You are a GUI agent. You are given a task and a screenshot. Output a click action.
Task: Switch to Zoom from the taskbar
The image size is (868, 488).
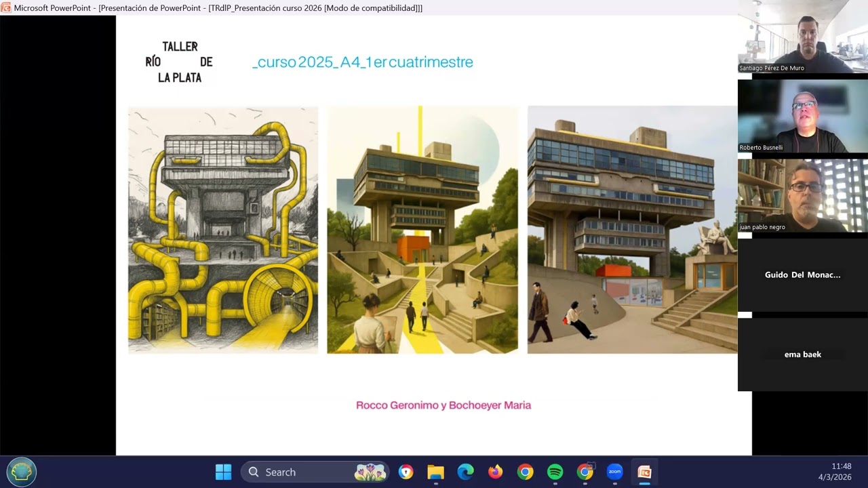pyautogui.click(x=615, y=472)
